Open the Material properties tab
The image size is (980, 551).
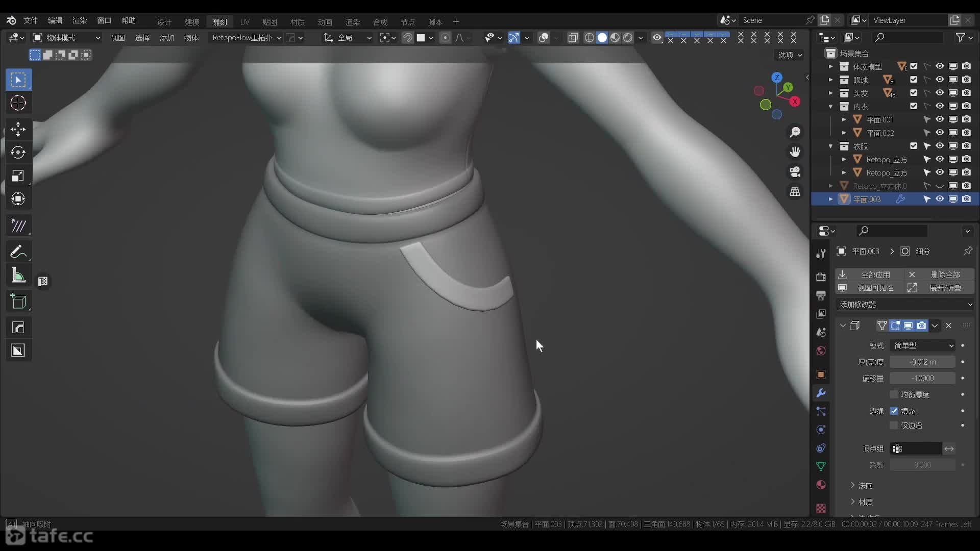coord(821,485)
